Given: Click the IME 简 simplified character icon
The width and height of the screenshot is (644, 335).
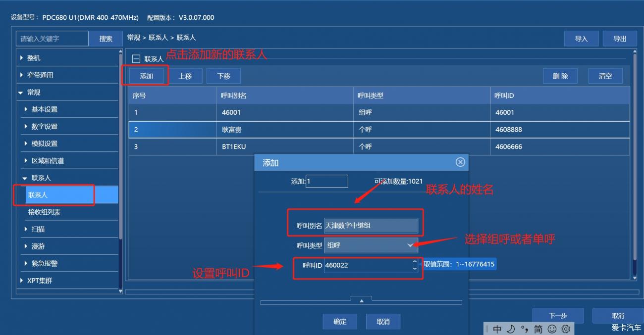Looking at the screenshot, I should click(x=538, y=329).
